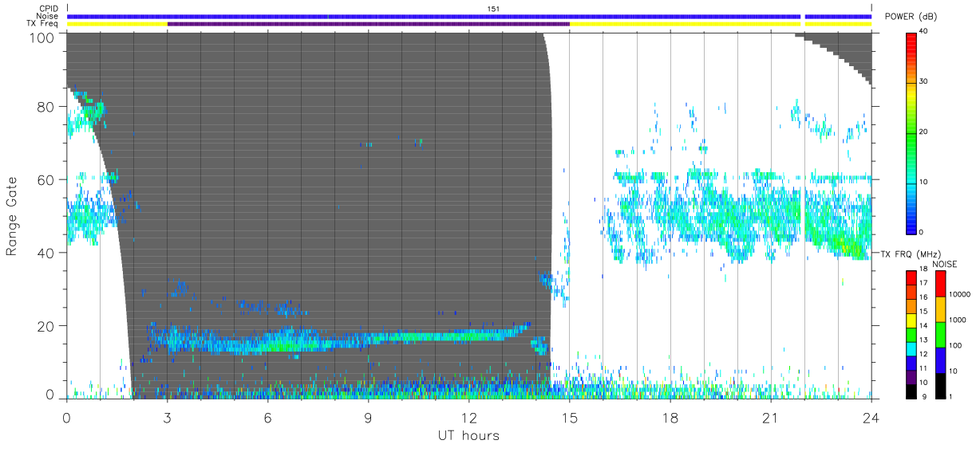The height and width of the screenshot is (452, 980).
Task: Click tick label "0" on the UT hours axis
Action: click(x=66, y=417)
